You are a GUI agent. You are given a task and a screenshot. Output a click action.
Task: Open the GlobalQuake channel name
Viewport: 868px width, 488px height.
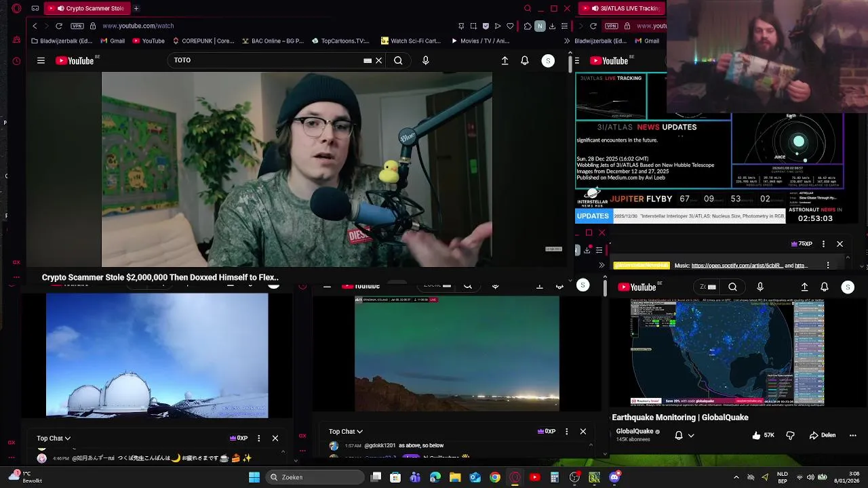pyautogui.click(x=634, y=431)
